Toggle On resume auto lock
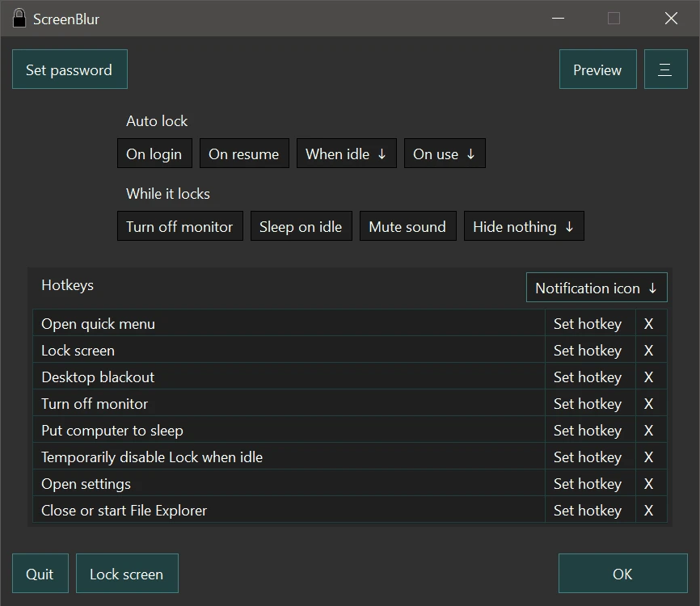The height and width of the screenshot is (606, 700). (x=244, y=154)
